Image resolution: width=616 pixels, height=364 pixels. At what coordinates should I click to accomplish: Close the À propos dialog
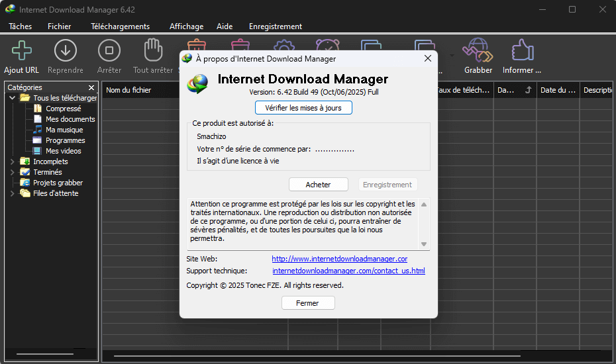click(x=428, y=58)
